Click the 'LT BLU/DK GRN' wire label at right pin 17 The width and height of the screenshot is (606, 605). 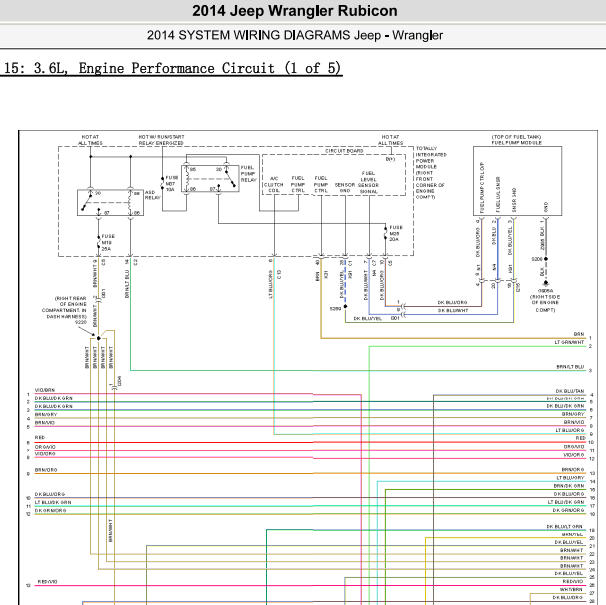[x=566, y=502]
